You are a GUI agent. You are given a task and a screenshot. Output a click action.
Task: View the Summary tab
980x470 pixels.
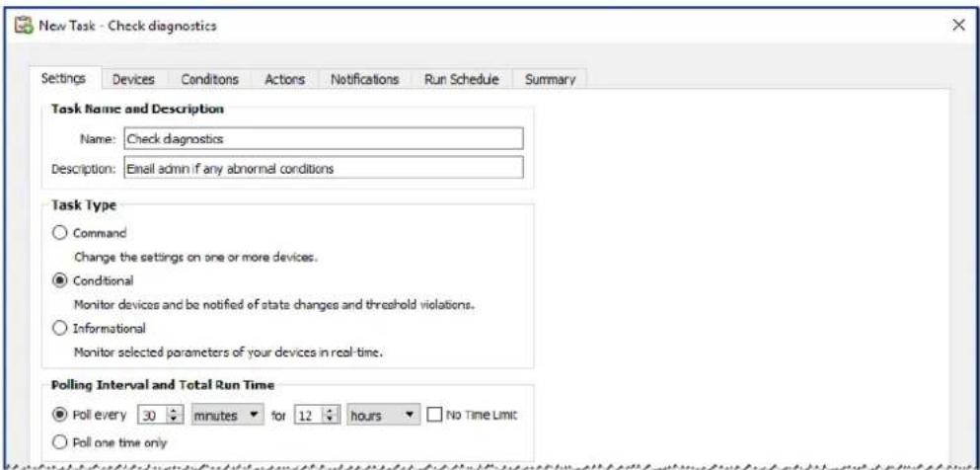pos(550,79)
